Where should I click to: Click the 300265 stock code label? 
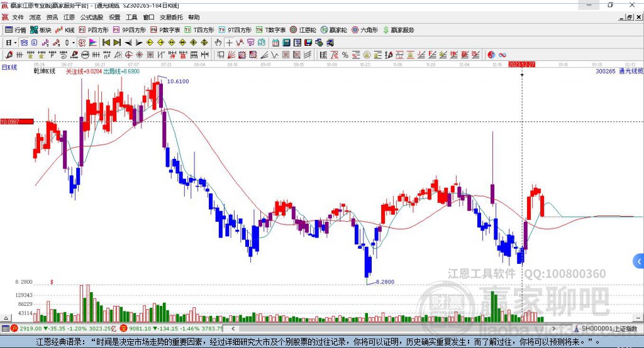[606, 72]
